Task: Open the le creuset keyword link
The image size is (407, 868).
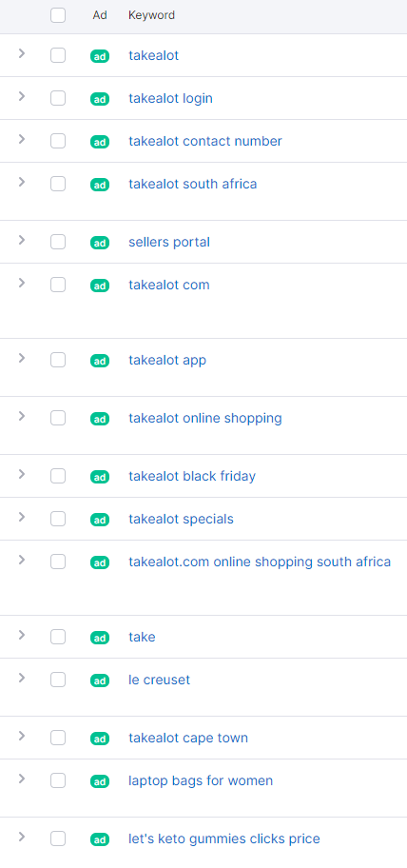Action: click(159, 680)
